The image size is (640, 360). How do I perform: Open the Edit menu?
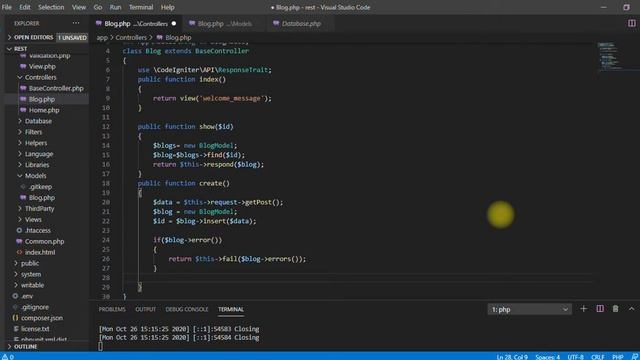click(24, 7)
